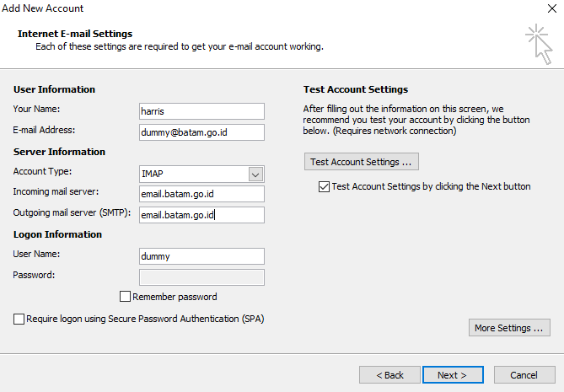Click the Outgoing mail server (SMTP) field

pos(201,215)
